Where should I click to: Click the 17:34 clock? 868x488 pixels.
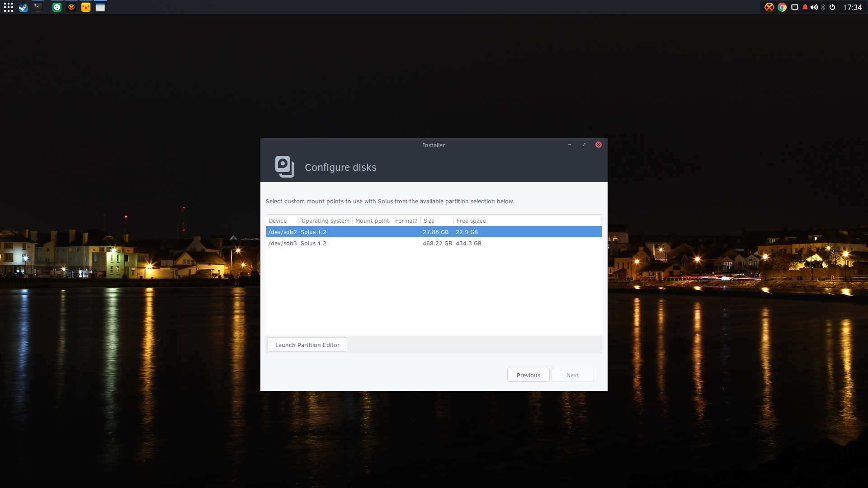tap(852, 7)
